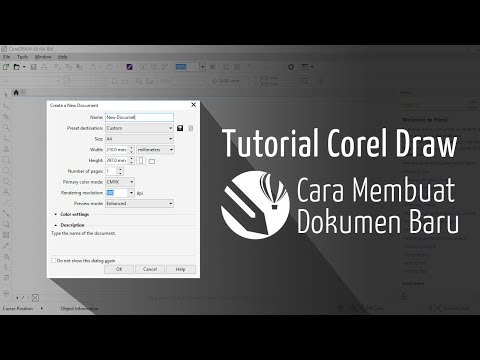The height and width of the screenshot is (360, 480).
Task: Select the Zoom tool in toolbox
Action: [x=6, y=127]
